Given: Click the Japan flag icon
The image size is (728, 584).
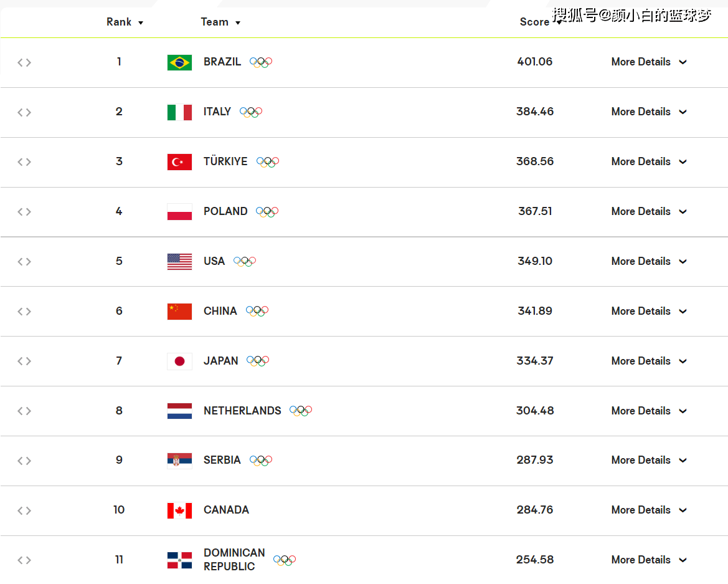Looking at the screenshot, I should 180,361.
